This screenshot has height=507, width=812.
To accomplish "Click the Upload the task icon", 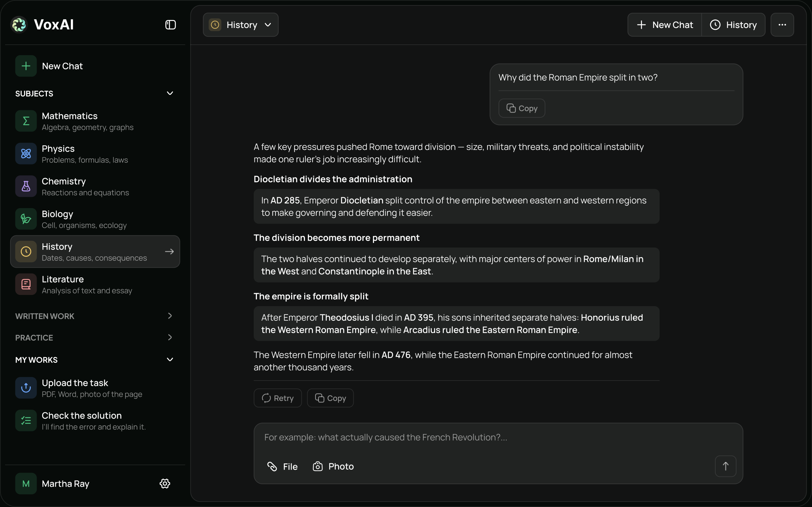I will (x=26, y=388).
